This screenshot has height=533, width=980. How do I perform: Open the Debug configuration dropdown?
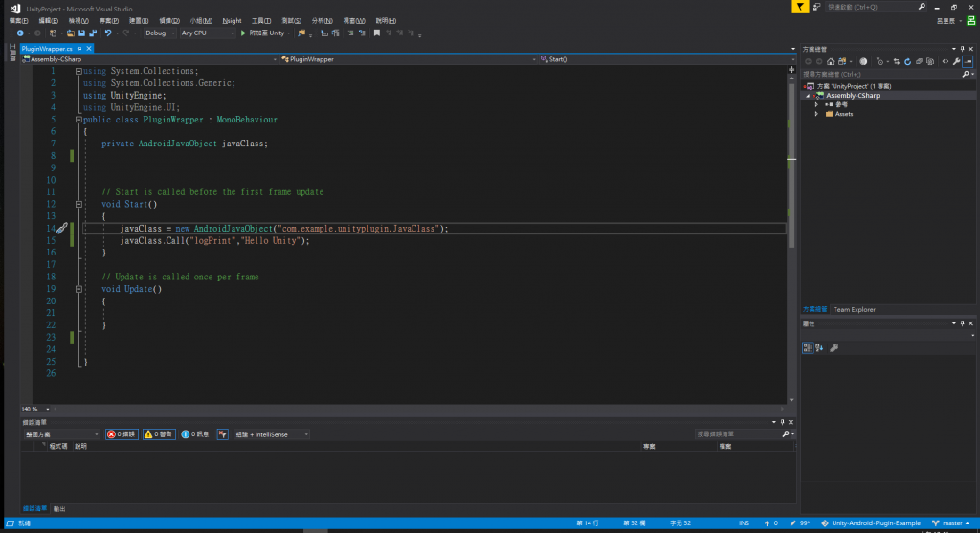[x=159, y=33]
